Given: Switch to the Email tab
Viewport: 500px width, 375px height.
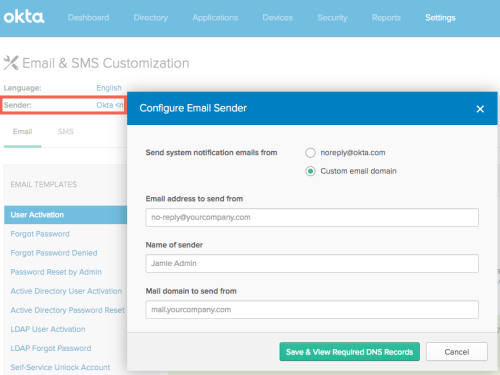Looking at the screenshot, I should pos(22,132).
